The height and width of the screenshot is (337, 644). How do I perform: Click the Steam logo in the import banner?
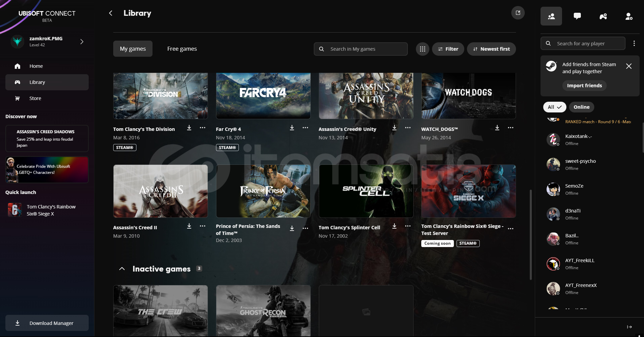pos(551,66)
